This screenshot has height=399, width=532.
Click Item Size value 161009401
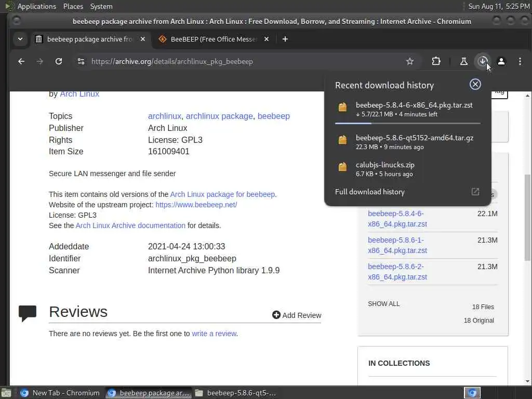169,151
